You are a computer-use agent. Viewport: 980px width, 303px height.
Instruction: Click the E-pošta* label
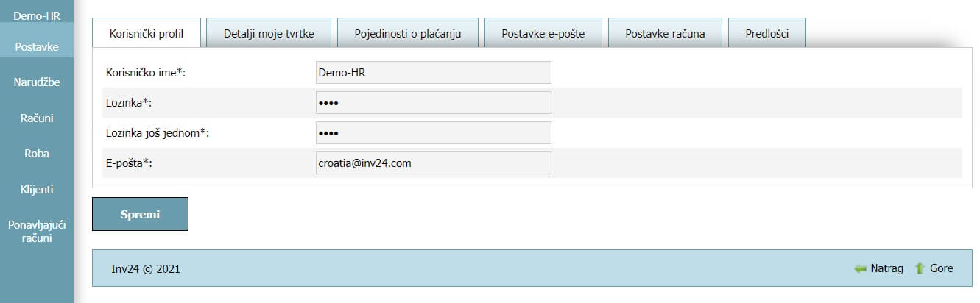click(129, 163)
